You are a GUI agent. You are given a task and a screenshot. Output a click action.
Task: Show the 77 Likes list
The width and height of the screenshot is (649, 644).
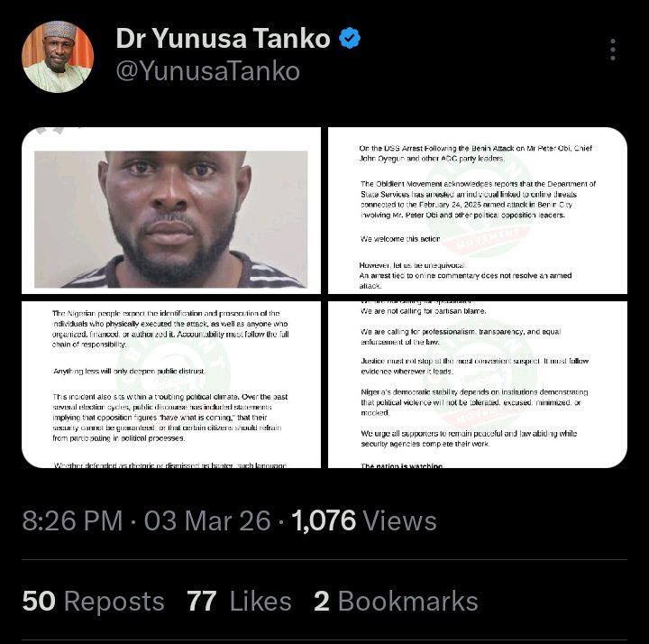tap(240, 602)
